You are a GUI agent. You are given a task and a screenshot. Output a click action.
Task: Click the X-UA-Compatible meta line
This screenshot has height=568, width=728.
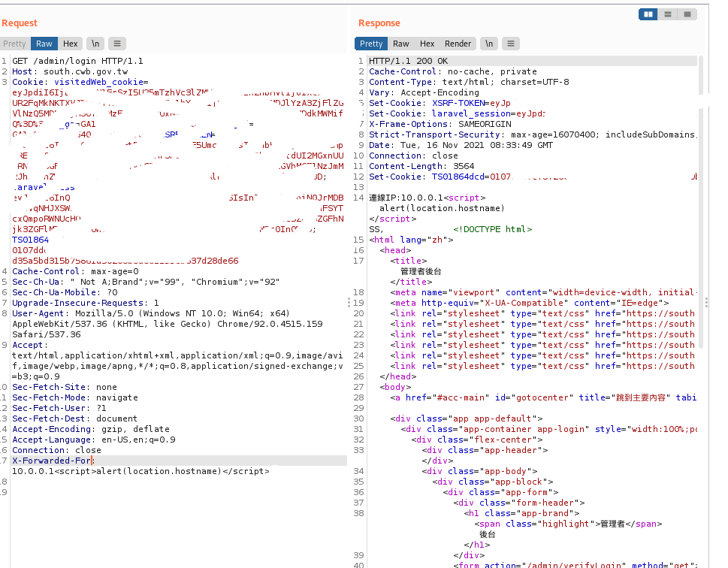coord(530,303)
